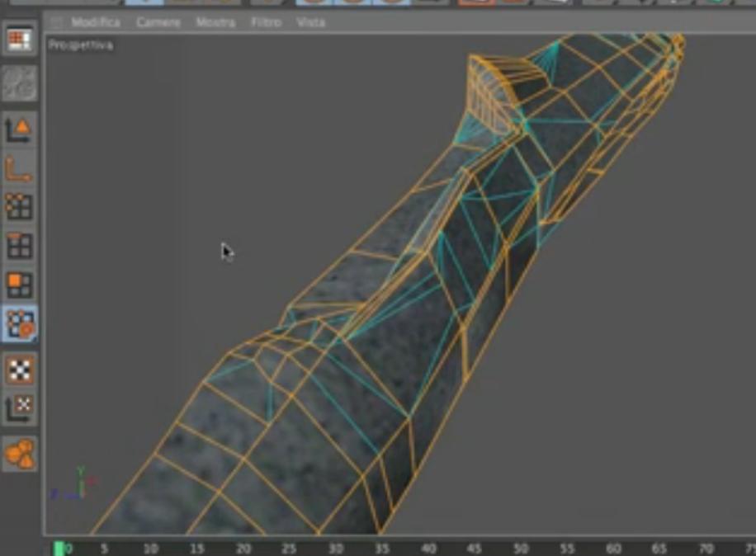756x556 pixels.
Task: Open the Modifica viewport menu
Action: [x=96, y=22]
